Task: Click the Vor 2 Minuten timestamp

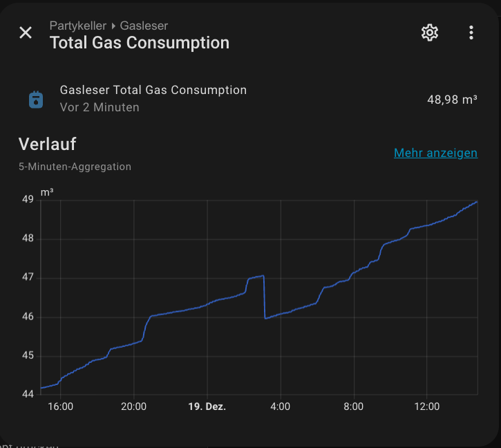Action: [x=100, y=107]
